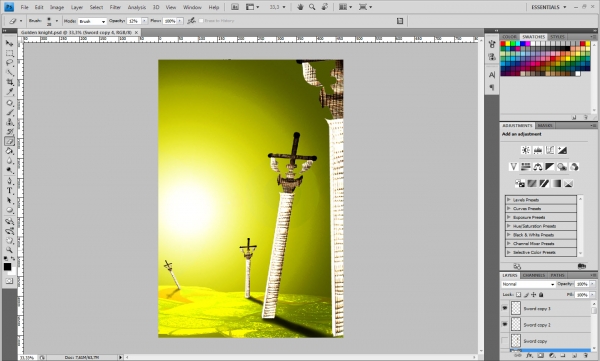This screenshot has width=600, height=361.
Task: Expand Black & White Presets
Action: coord(509,235)
